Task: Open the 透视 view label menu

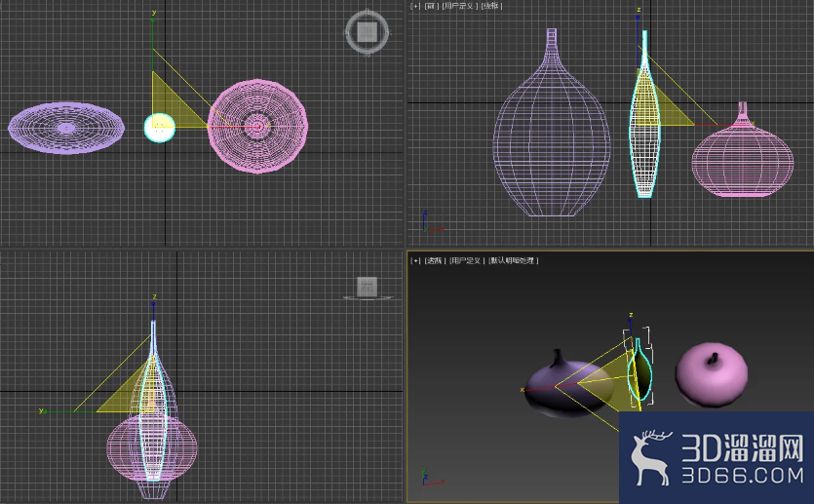Action: (x=434, y=260)
